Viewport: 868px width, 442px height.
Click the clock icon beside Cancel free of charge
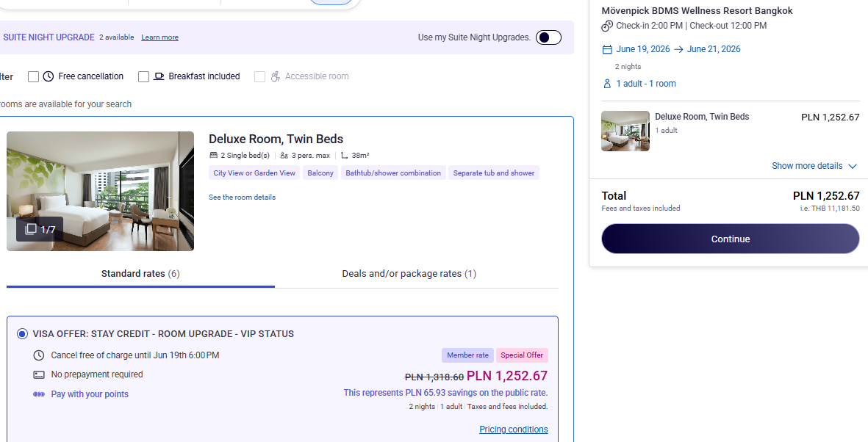(x=39, y=355)
